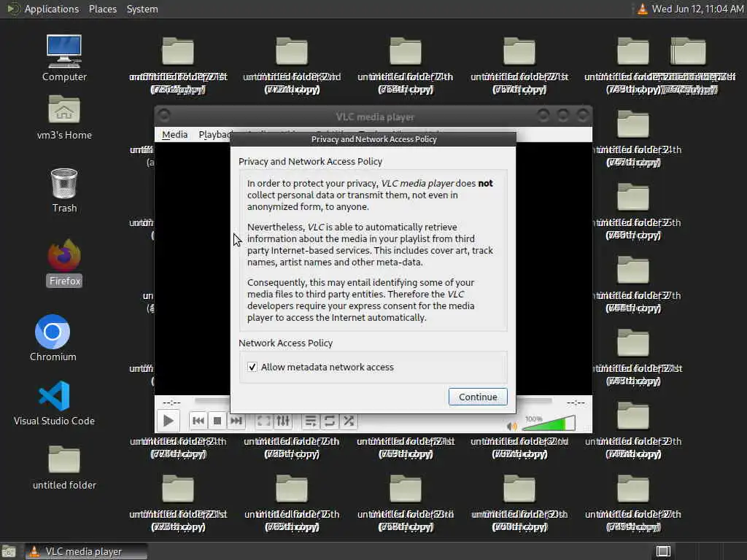This screenshot has height=560, width=747.
Task: Click the show desktop icon in bottom panel
Action: pyautogui.click(x=9, y=551)
